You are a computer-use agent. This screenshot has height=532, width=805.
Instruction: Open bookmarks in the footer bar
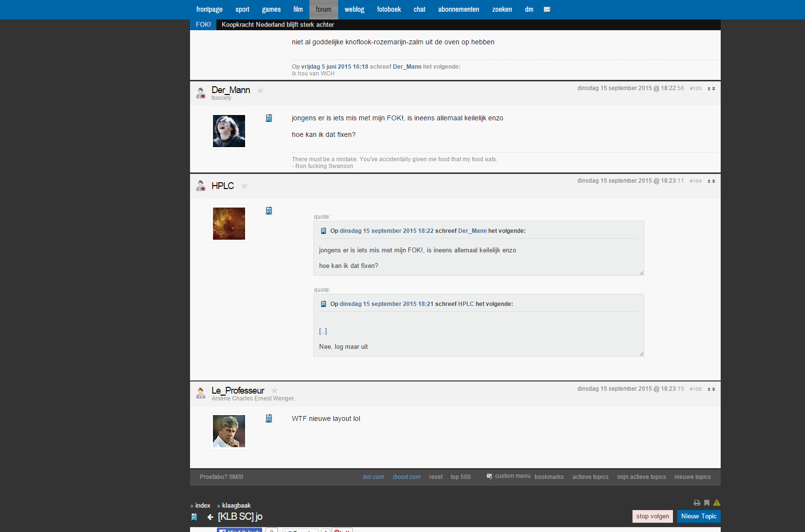549,477
